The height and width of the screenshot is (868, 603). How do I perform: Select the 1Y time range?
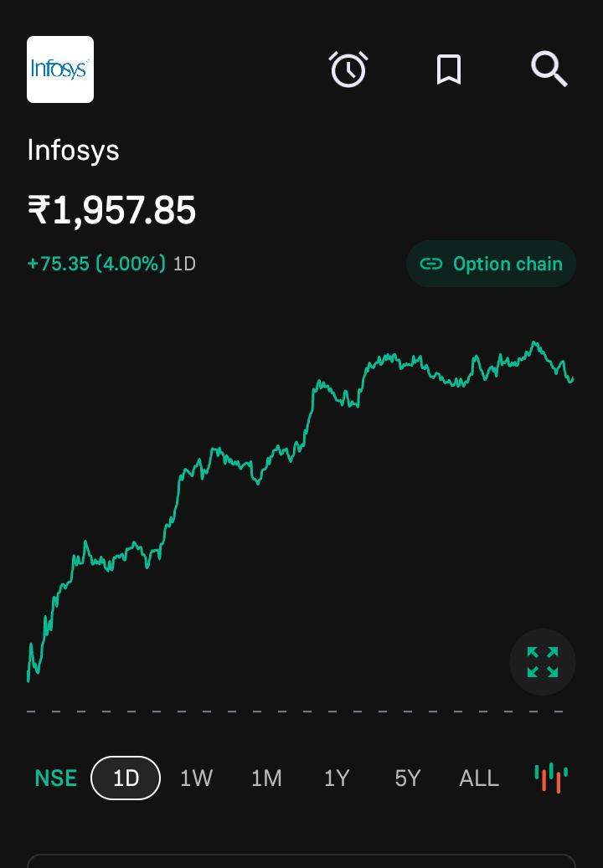pos(337,778)
